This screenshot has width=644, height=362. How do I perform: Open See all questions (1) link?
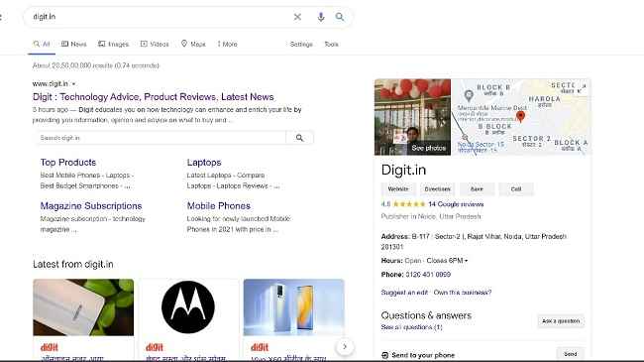[411, 327]
